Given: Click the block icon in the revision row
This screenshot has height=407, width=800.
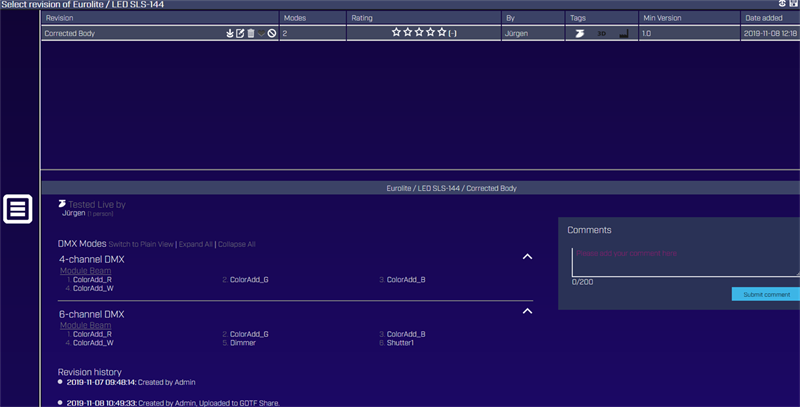Looking at the screenshot, I should click(272, 34).
